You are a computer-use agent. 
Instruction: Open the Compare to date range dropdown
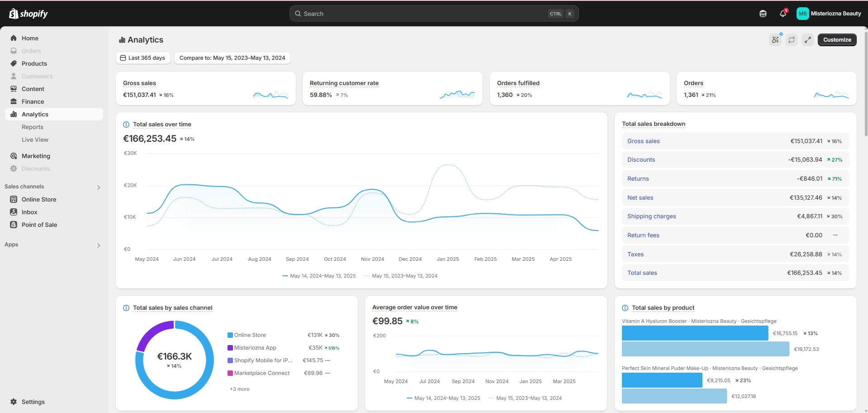pyautogui.click(x=232, y=58)
